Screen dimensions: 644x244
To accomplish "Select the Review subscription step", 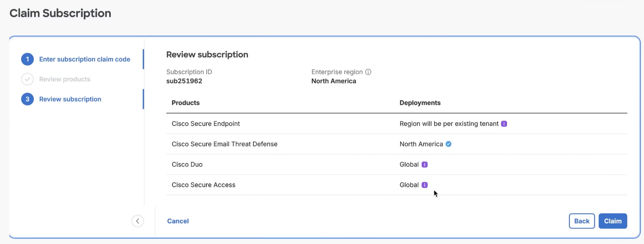I will (70, 99).
